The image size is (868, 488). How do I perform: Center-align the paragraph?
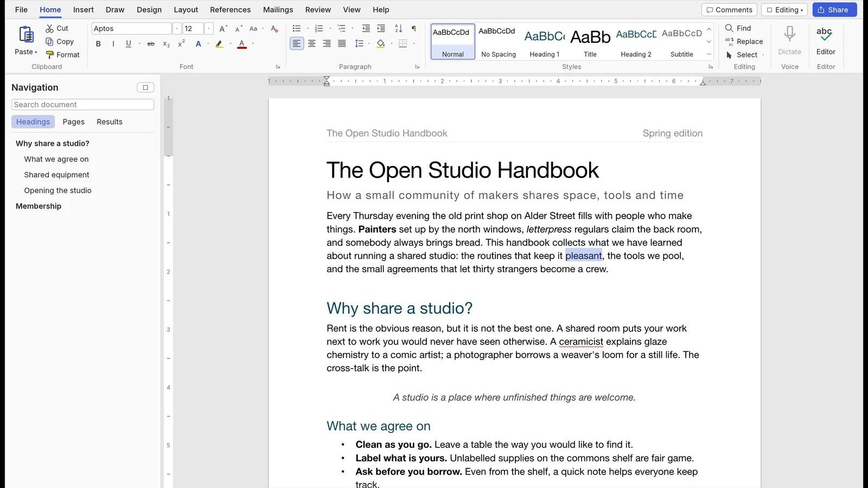tap(312, 44)
